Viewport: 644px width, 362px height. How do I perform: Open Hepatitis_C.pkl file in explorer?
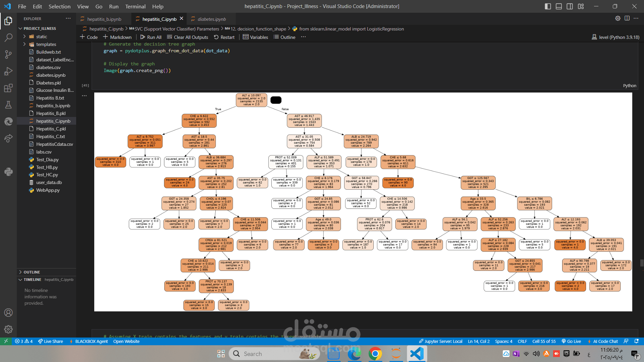[x=51, y=129]
